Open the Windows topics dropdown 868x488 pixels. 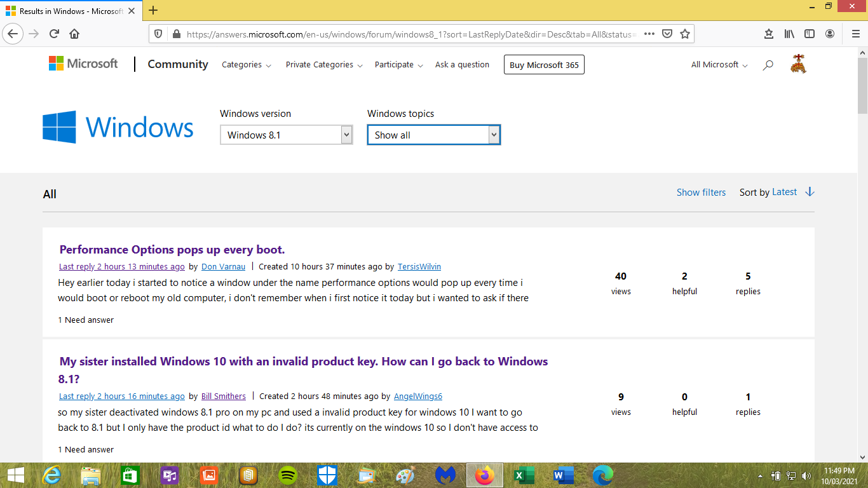[434, 135]
